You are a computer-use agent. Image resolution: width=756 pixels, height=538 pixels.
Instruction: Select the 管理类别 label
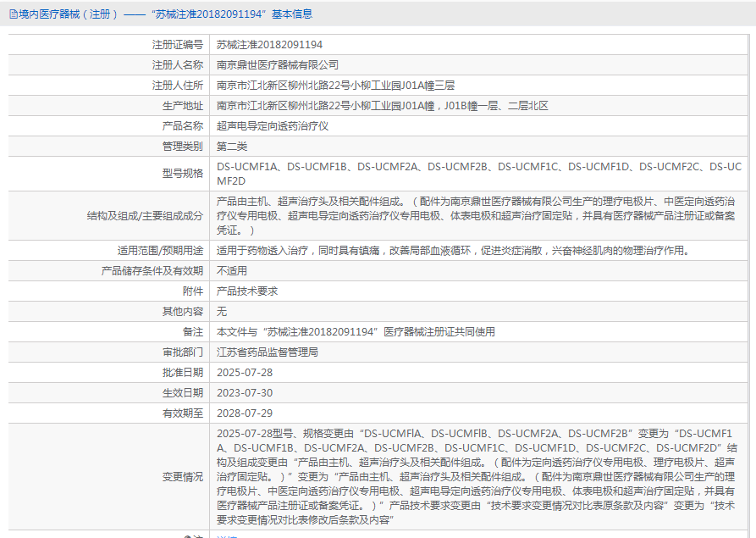[183, 147]
